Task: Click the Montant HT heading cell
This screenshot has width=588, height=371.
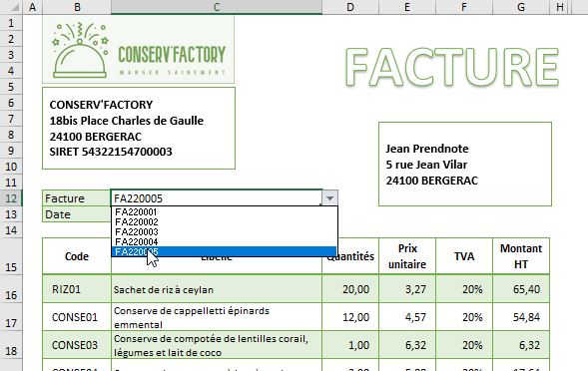Action: [x=521, y=256]
